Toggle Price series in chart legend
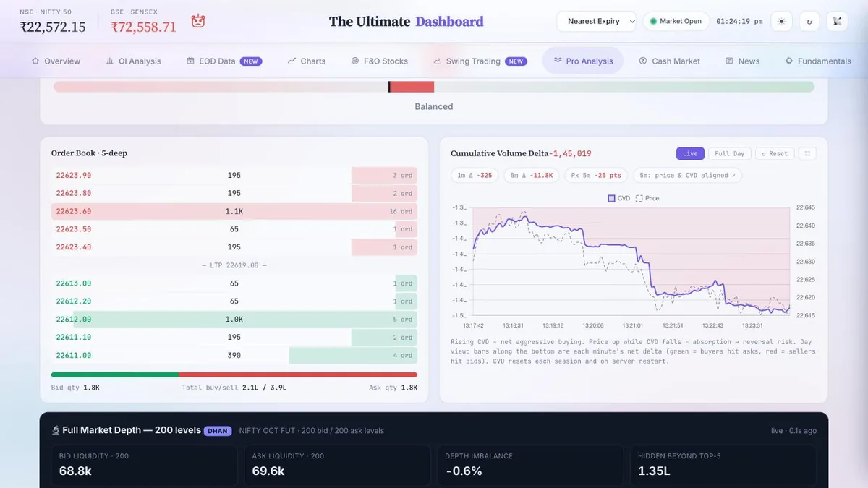Image resolution: width=868 pixels, height=488 pixels. (647, 198)
